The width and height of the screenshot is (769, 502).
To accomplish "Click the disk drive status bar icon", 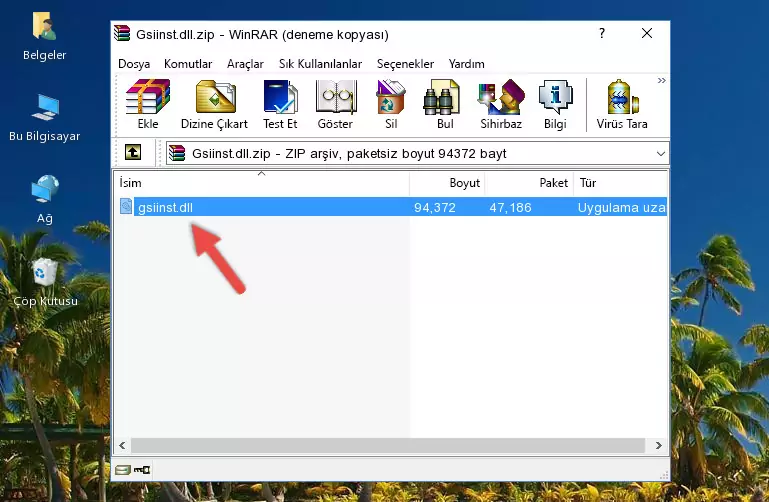I will 123,470.
